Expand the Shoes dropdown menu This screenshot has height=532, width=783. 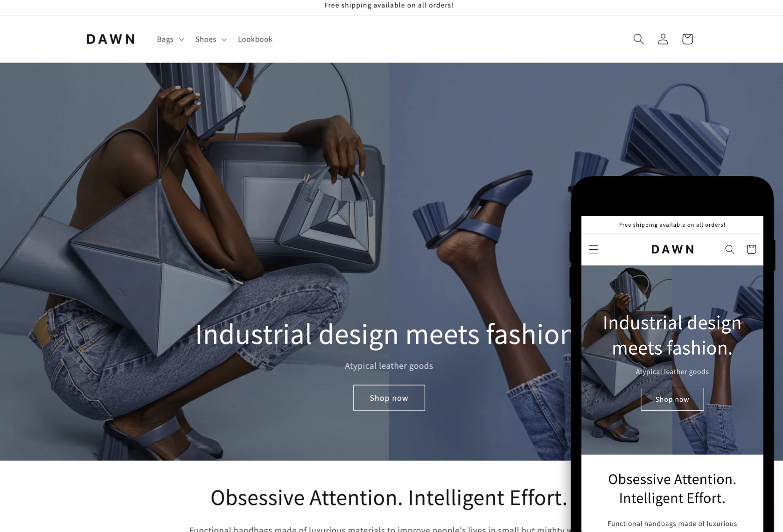[211, 39]
